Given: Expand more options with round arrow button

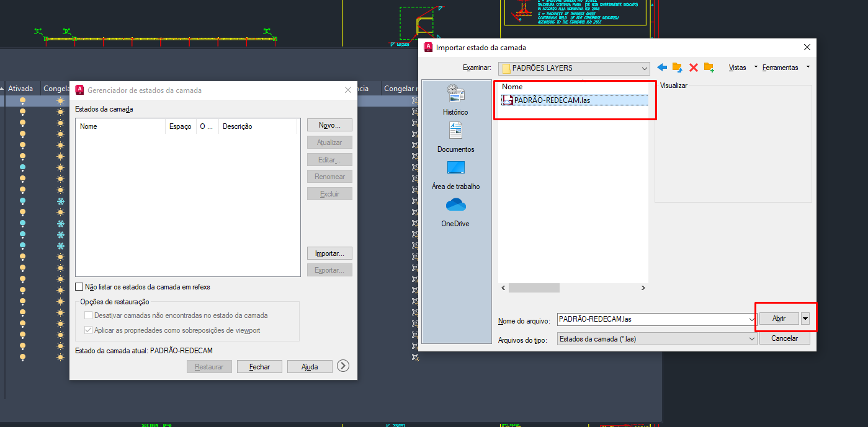Looking at the screenshot, I should pos(343,366).
